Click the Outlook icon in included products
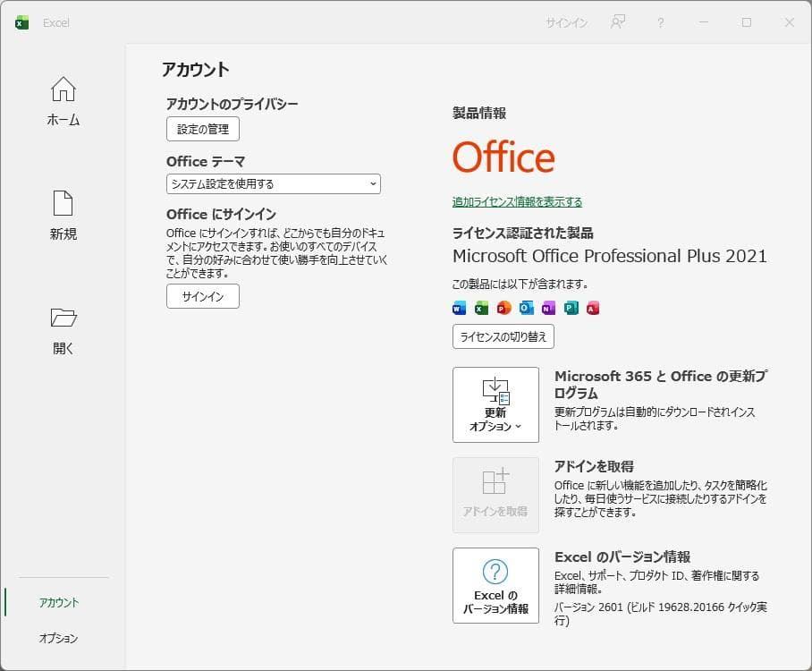Viewport: 812px width, 671px height. pyautogui.click(x=526, y=308)
